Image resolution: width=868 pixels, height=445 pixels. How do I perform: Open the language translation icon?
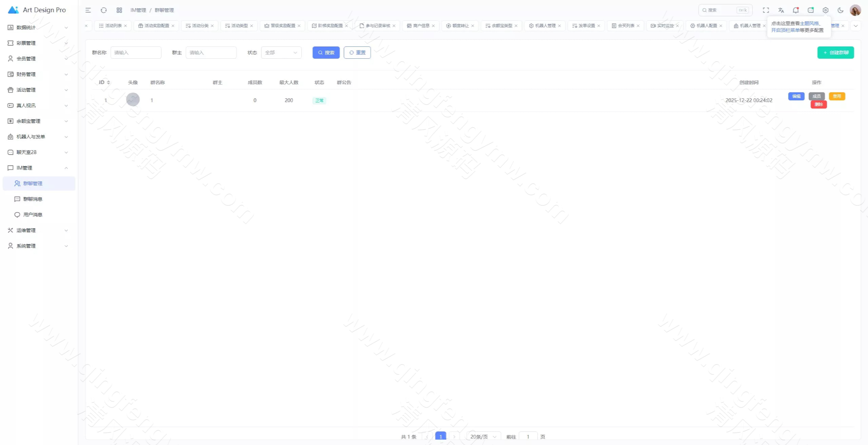(x=781, y=10)
